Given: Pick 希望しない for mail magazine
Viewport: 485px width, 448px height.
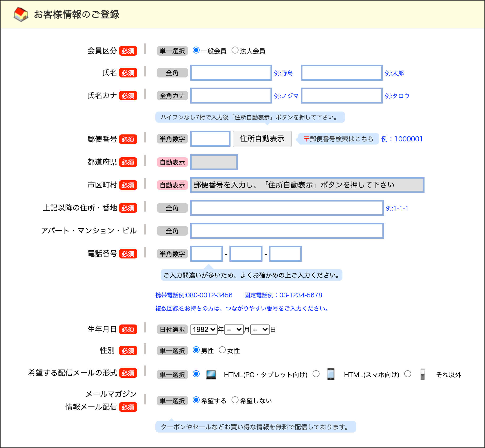Looking at the screenshot, I should point(235,400).
